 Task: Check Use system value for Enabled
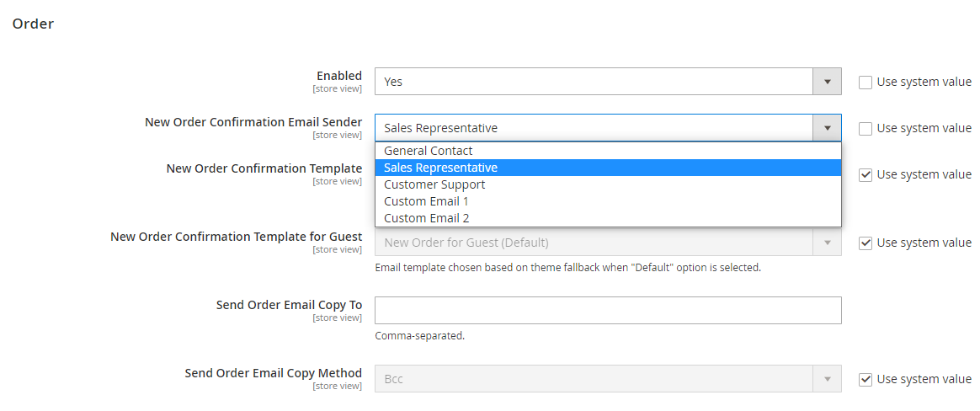[865, 82]
